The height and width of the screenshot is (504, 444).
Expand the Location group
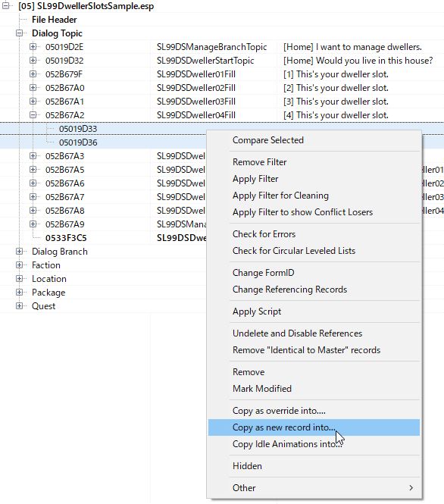[19, 279]
